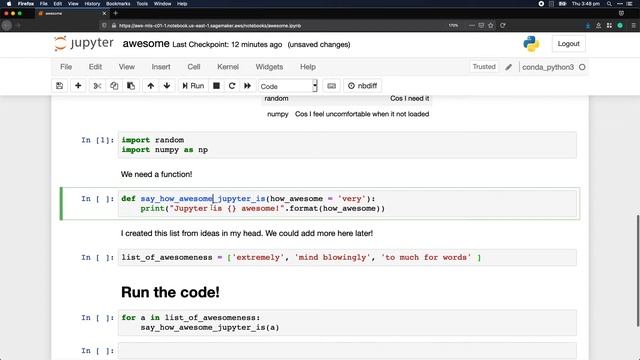
Task: Select the for loop code cell
Action: (x=347, y=322)
